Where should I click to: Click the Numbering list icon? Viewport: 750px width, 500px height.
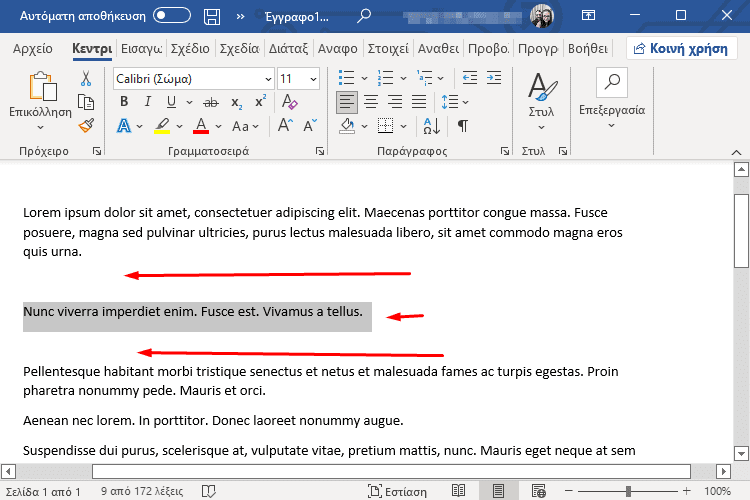[x=385, y=78]
